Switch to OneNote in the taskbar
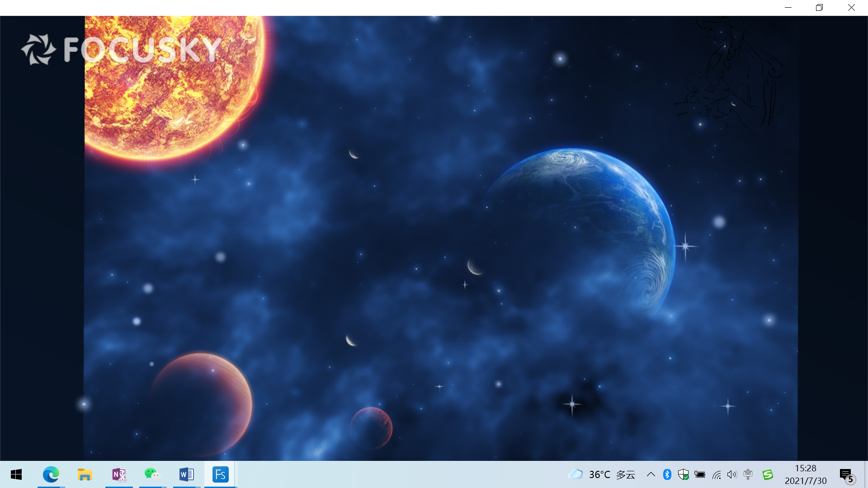 coord(119,474)
